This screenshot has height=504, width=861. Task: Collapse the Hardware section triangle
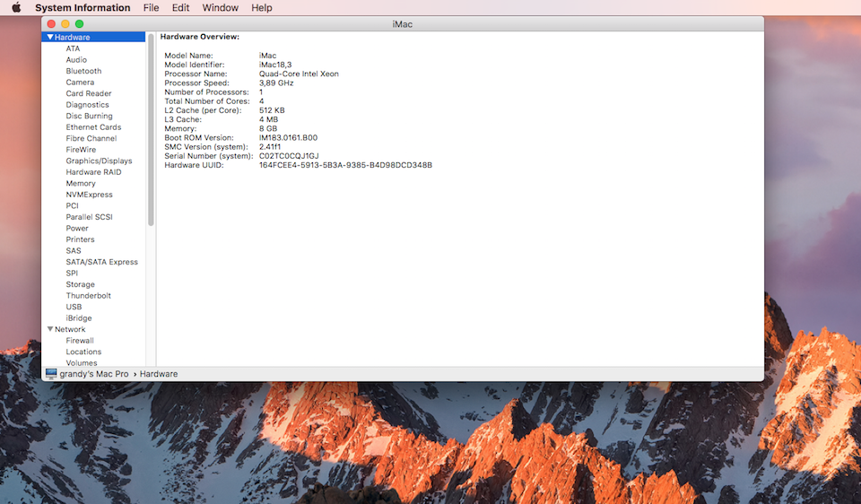click(x=50, y=38)
